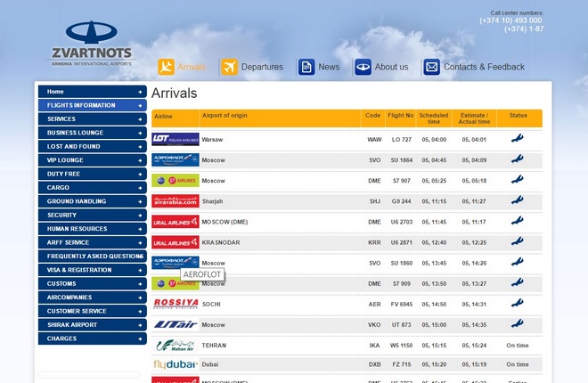Click landed plane icon for flight U6 2703

[518, 221]
